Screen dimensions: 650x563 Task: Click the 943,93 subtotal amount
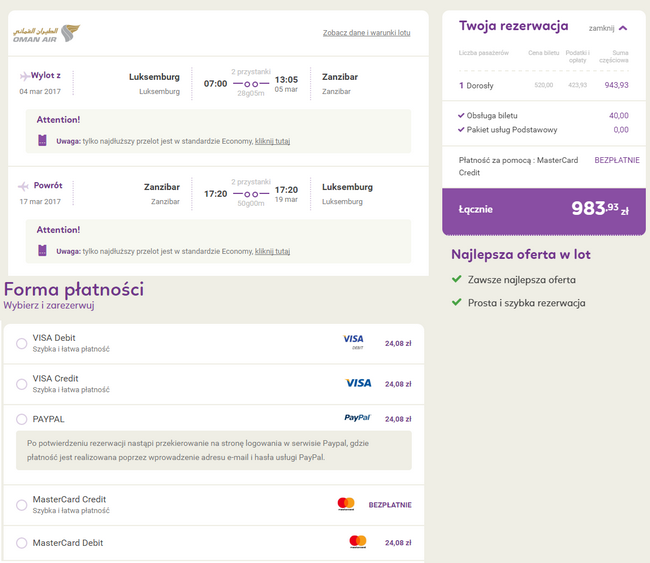pyautogui.click(x=616, y=85)
